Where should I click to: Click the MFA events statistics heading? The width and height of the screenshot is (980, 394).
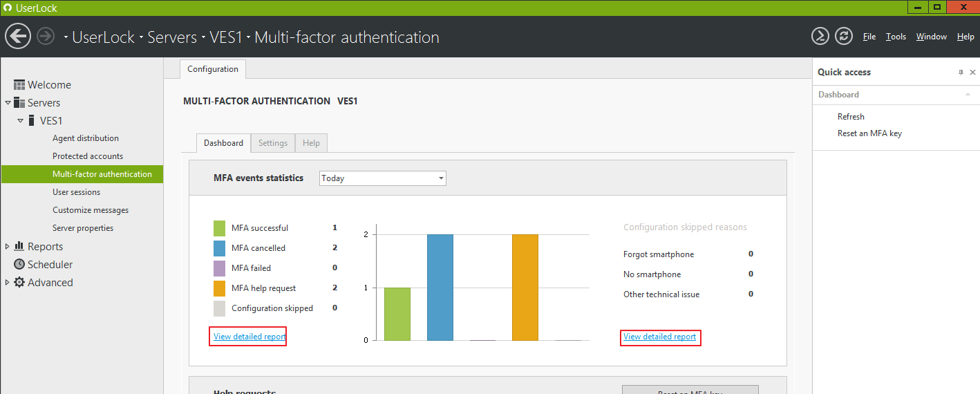[x=258, y=178]
